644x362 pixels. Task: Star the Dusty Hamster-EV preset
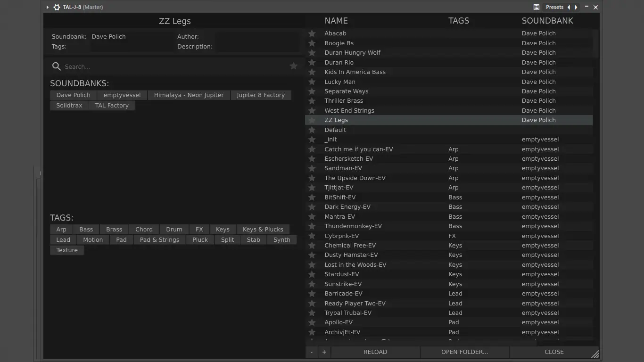pyautogui.click(x=312, y=255)
